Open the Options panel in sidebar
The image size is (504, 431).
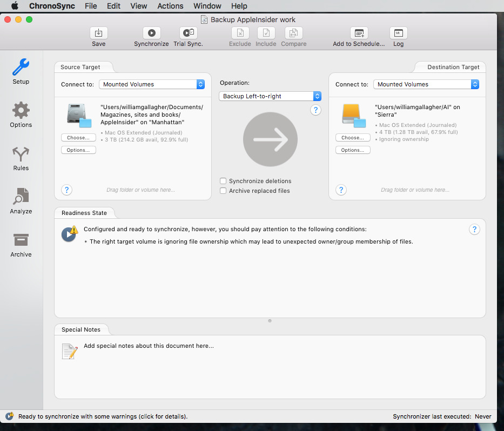click(x=21, y=115)
